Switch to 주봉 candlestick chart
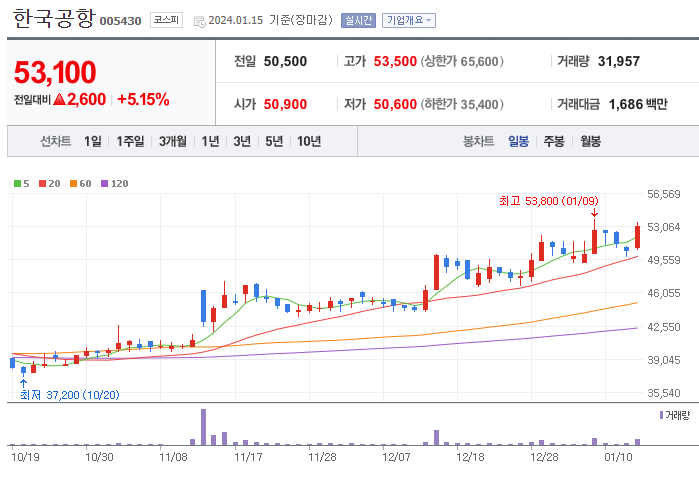 pyautogui.click(x=554, y=141)
